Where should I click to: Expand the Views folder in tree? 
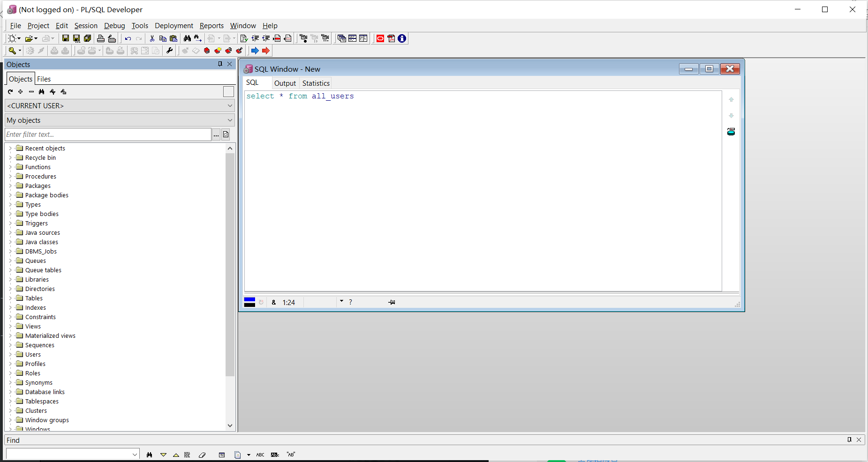point(10,326)
